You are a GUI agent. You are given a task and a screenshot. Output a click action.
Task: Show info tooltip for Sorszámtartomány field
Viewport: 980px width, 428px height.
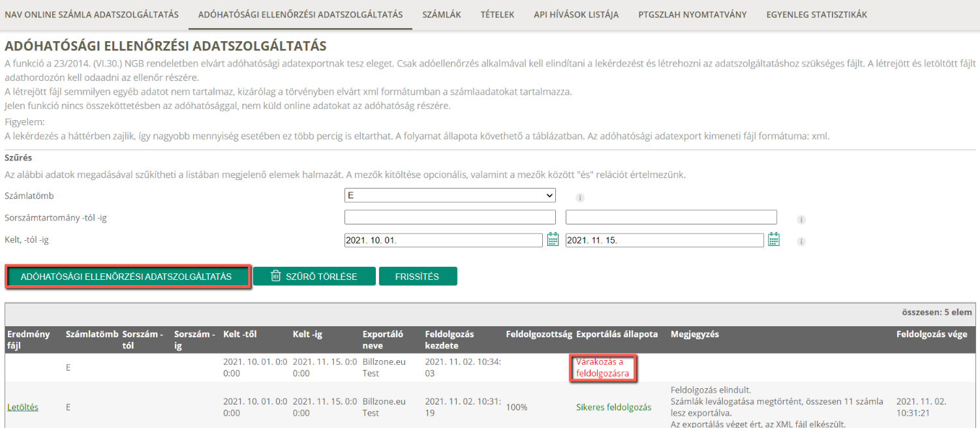(801, 220)
